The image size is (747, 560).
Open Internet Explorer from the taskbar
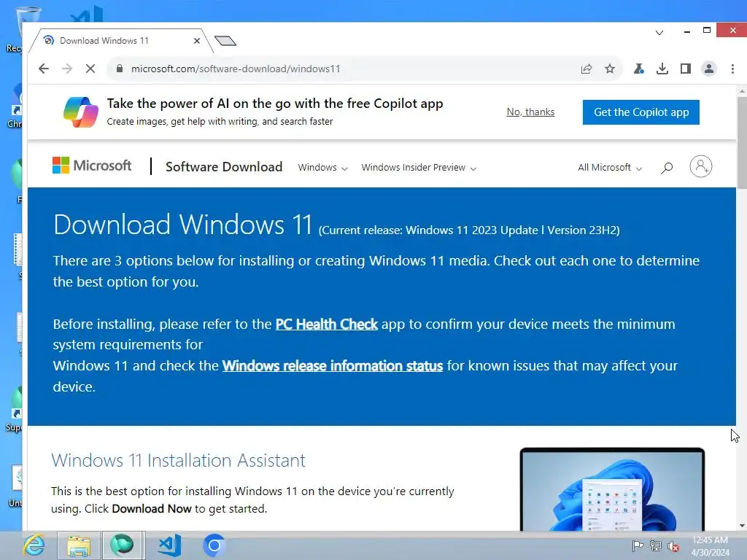[x=34, y=545]
